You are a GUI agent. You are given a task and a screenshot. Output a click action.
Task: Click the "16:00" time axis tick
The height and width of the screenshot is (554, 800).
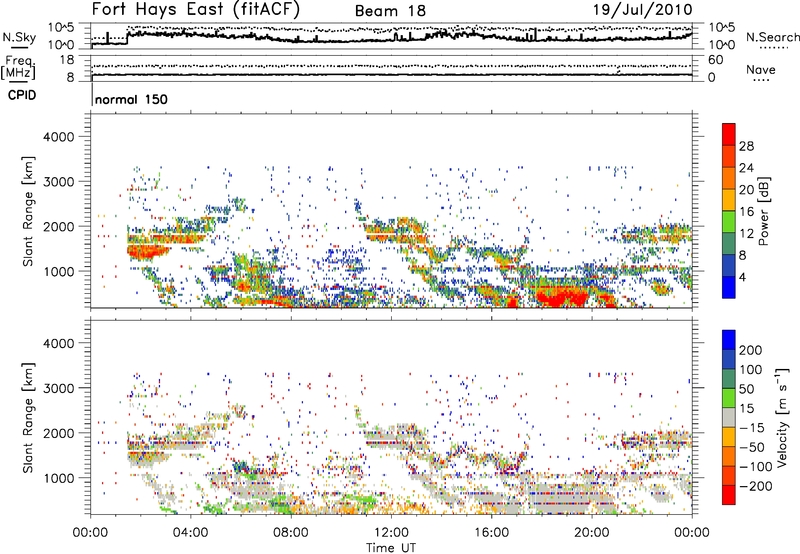click(x=491, y=533)
